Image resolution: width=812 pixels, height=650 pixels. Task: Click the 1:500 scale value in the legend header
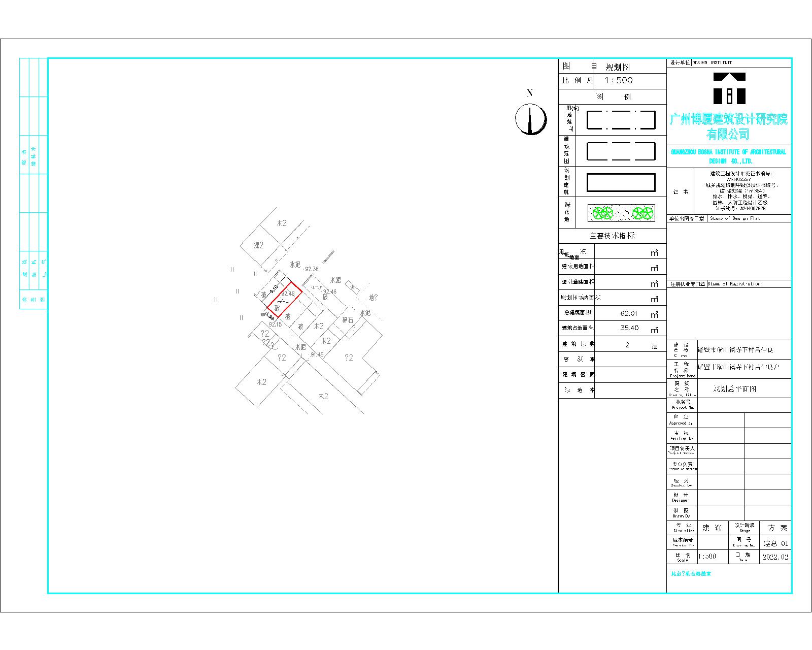(x=618, y=80)
